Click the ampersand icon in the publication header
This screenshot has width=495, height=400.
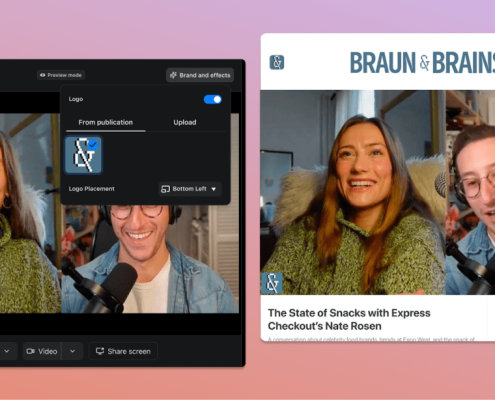tap(277, 62)
